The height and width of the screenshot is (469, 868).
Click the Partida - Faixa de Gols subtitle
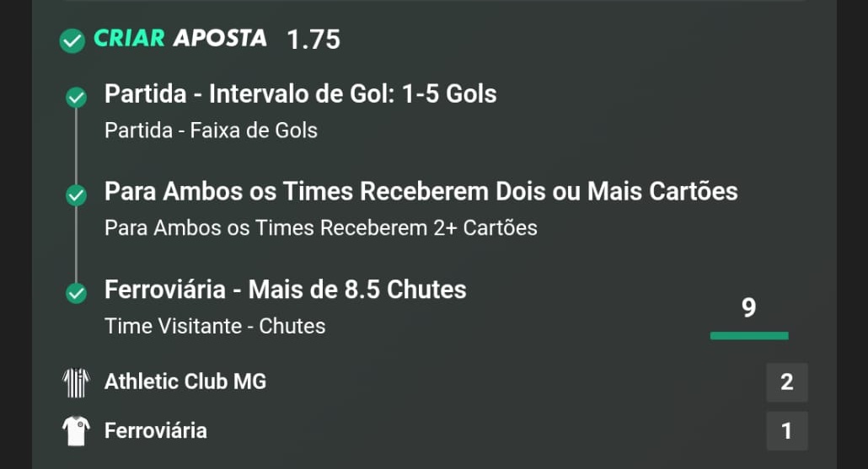[x=211, y=131]
